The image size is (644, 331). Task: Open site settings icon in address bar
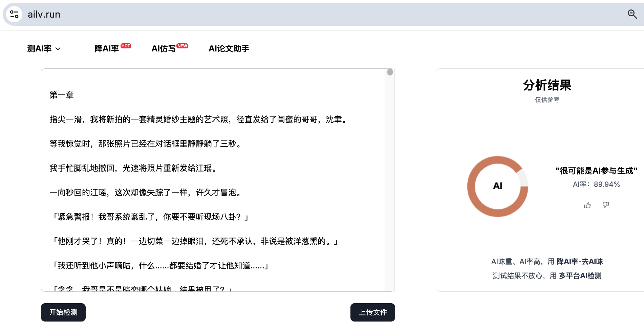[x=14, y=14]
